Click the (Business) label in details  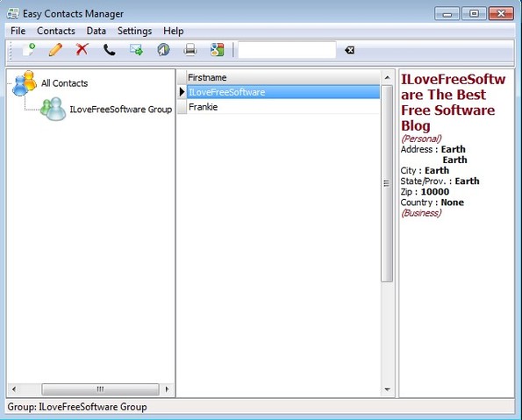tap(421, 213)
